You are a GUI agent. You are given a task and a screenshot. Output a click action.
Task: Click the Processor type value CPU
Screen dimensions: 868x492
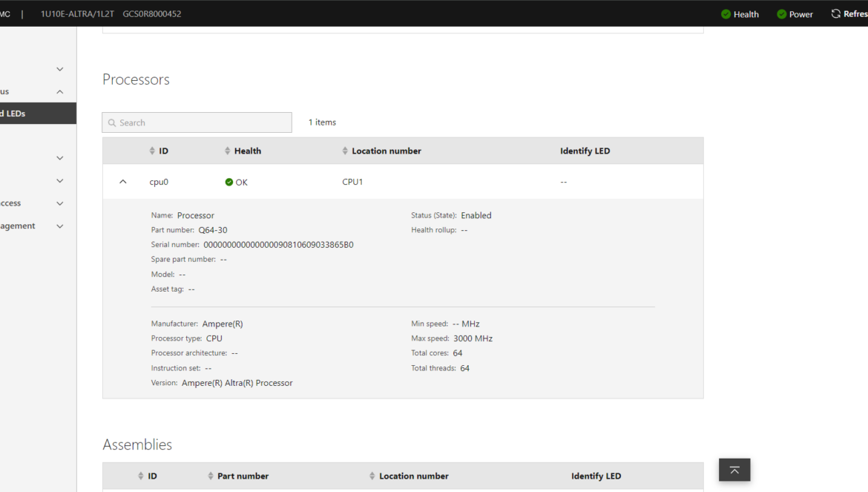(x=214, y=338)
